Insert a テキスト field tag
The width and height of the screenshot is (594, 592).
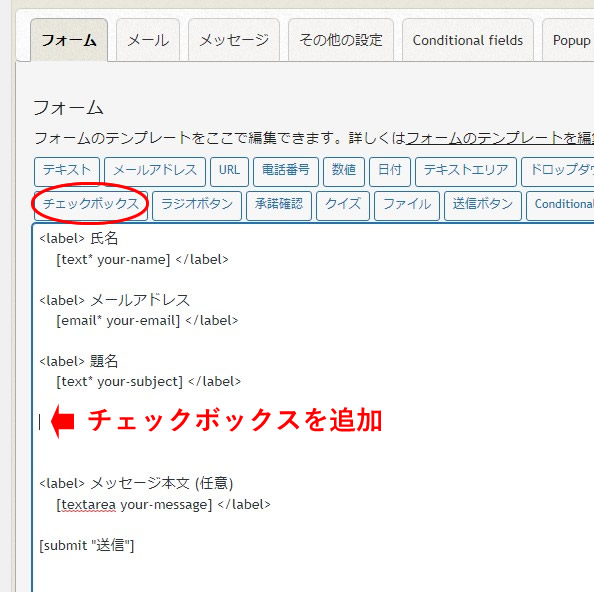point(67,172)
